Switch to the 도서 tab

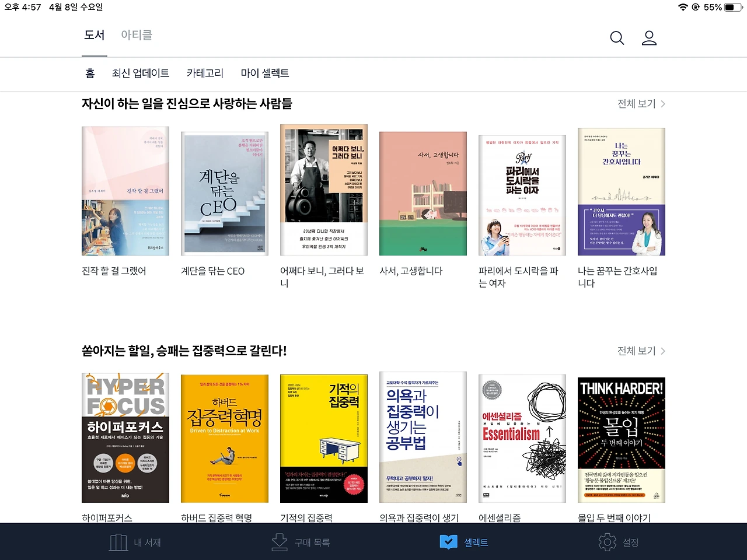pyautogui.click(x=95, y=35)
